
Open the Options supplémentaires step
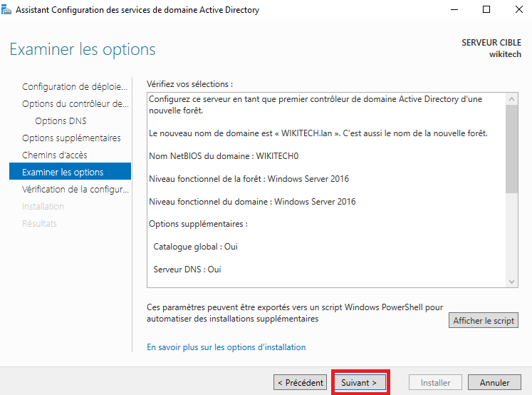click(71, 138)
